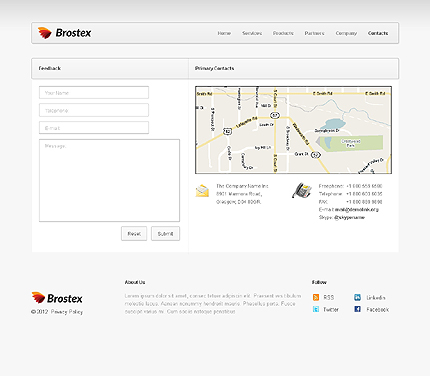
Task: Click the company name address line
Action: [242, 186]
